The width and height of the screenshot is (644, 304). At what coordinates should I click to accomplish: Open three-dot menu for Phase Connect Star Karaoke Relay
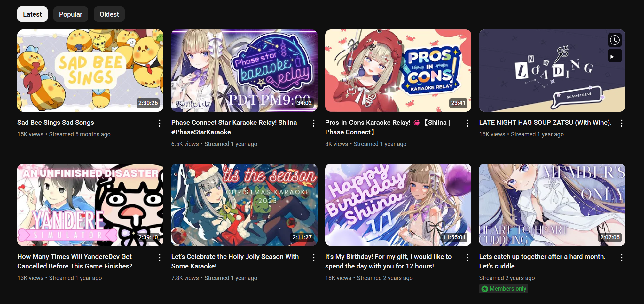(x=313, y=123)
